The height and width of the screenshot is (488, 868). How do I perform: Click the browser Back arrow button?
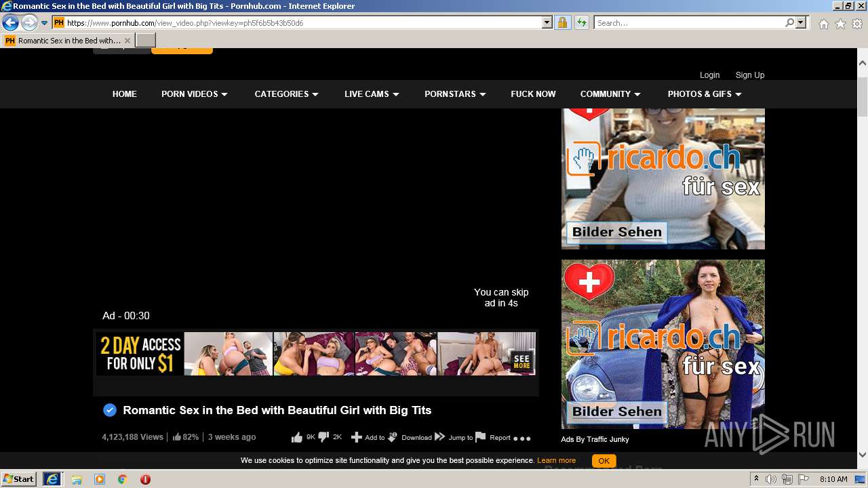coord(10,23)
